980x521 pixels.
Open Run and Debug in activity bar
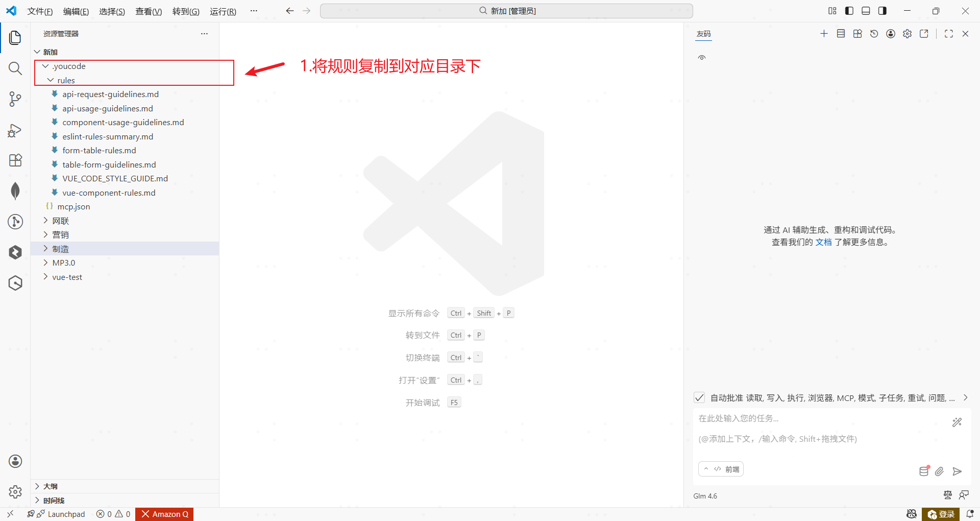(15, 131)
